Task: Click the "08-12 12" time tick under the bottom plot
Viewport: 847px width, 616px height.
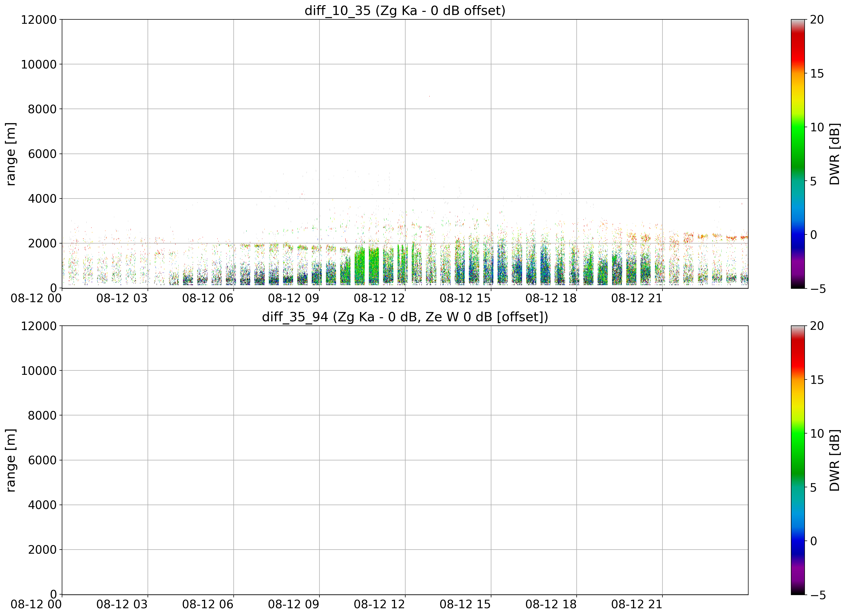Action: (x=379, y=605)
